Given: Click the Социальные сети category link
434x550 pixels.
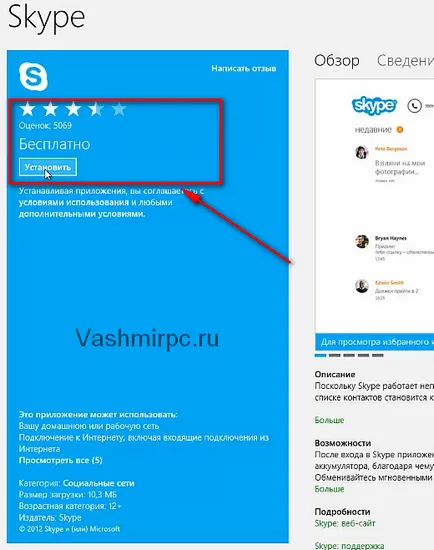Looking at the screenshot, I should [99, 483].
